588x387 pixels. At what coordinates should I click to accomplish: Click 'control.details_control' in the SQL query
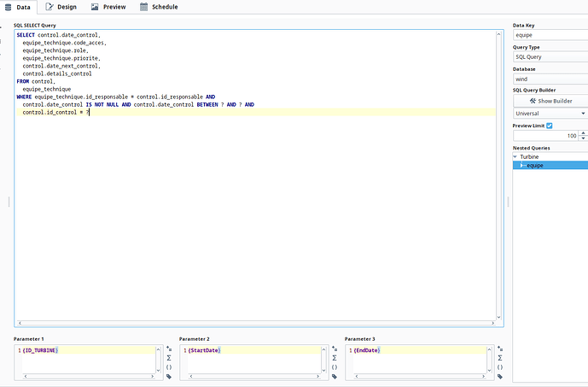coord(57,73)
